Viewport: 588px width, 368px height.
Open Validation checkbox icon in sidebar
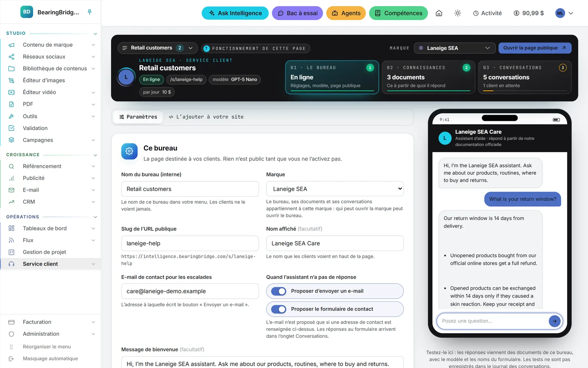pyautogui.click(x=11, y=128)
